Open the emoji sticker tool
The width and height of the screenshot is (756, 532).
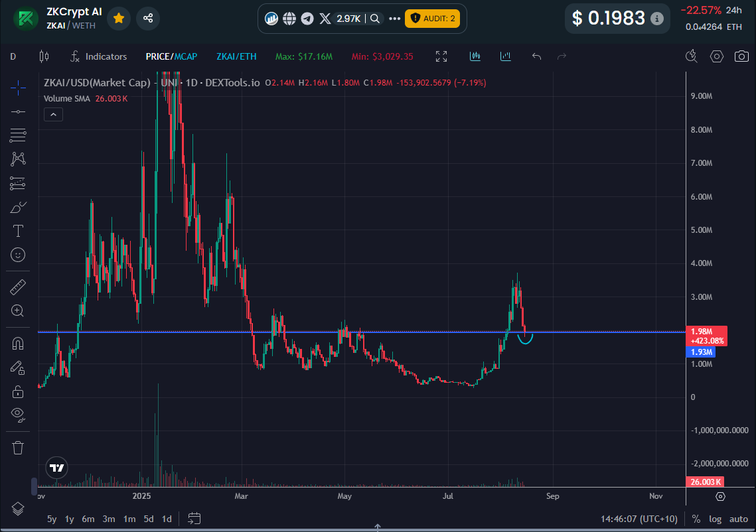pos(17,254)
